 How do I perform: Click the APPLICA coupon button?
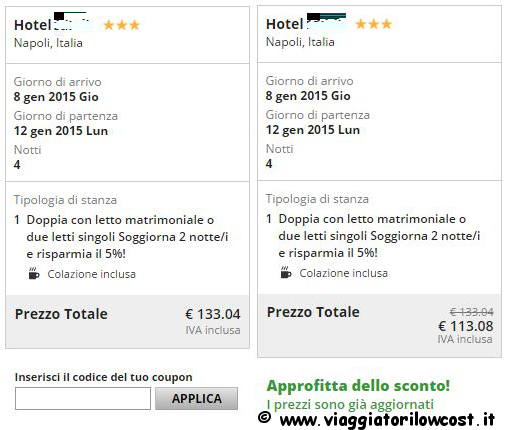pos(196,398)
